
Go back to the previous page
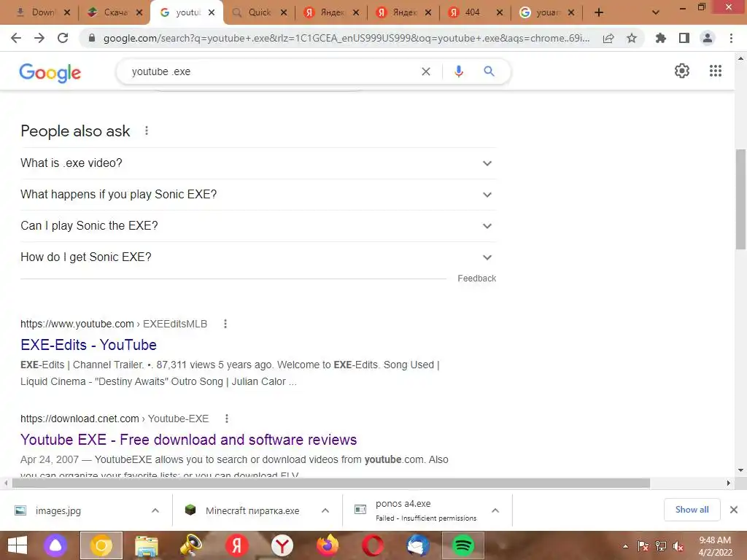pyautogui.click(x=16, y=38)
